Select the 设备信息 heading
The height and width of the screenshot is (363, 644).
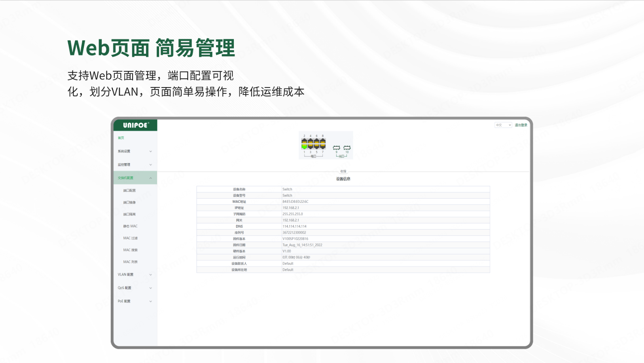[343, 179]
